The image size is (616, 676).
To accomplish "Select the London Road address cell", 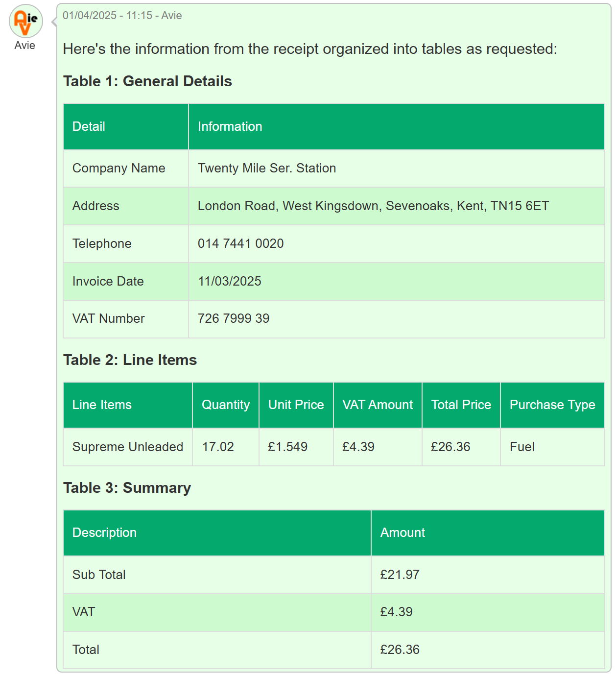I will pos(373,206).
